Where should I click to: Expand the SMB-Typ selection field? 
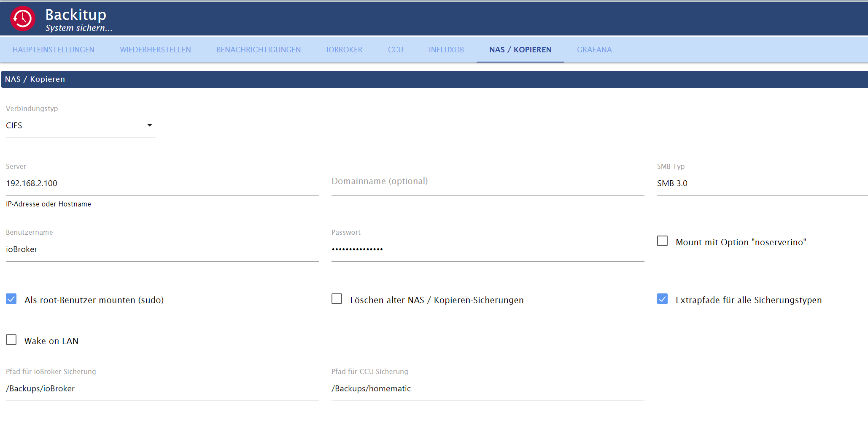click(762, 184)
